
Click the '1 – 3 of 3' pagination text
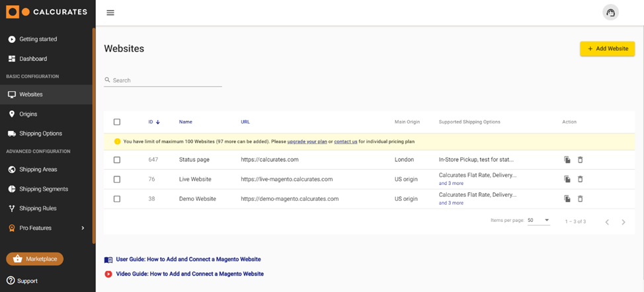575,221
